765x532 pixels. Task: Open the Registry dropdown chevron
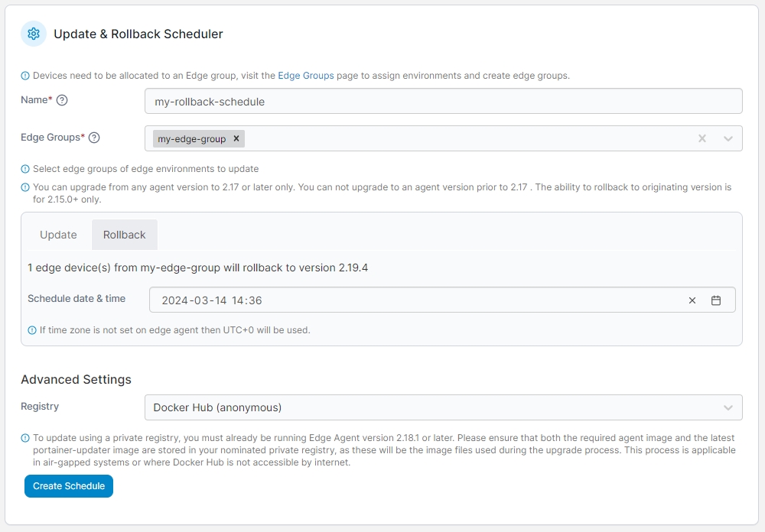pyautogui.click(x=728, y=407)
